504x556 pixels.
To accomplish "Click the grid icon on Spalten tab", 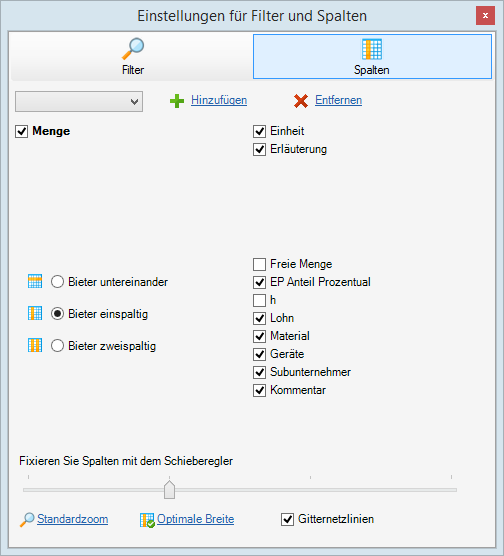I will 372,49.
